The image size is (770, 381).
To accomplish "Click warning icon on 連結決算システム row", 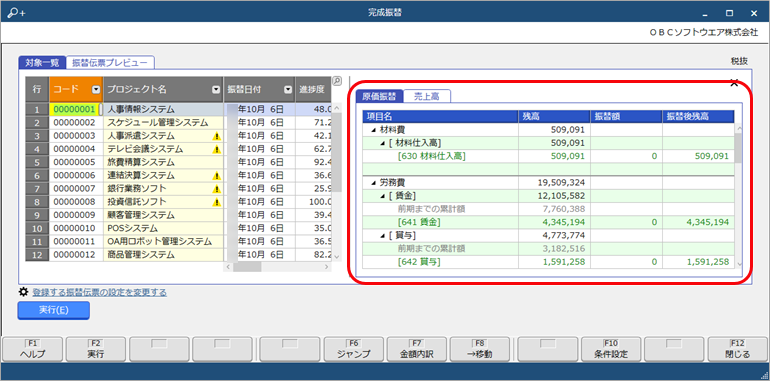I will [216, 176].
